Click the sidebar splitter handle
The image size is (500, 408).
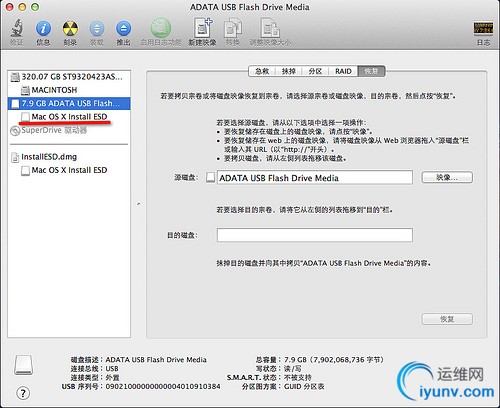click(139, 204)
